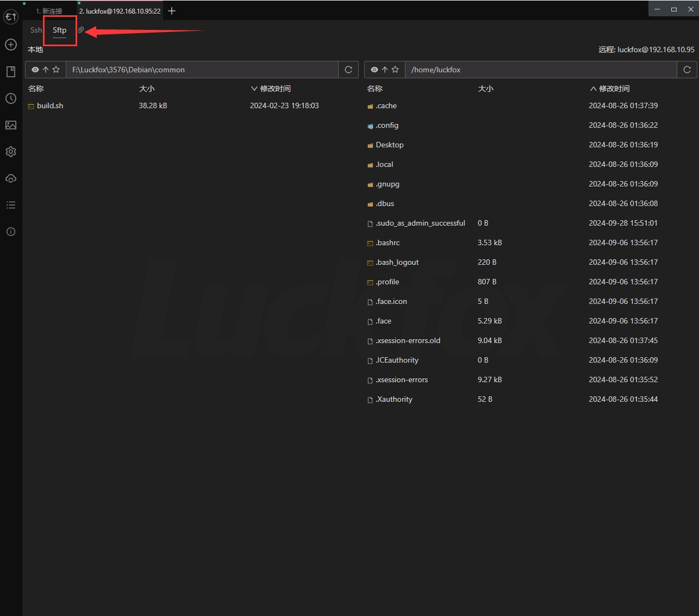Click the local path input field
The width and height of the screenshot is (699, 616).
[201, 70]
